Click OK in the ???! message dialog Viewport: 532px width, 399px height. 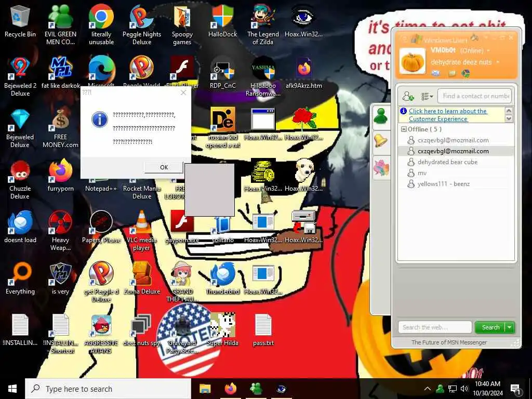[x=164, y=167]
